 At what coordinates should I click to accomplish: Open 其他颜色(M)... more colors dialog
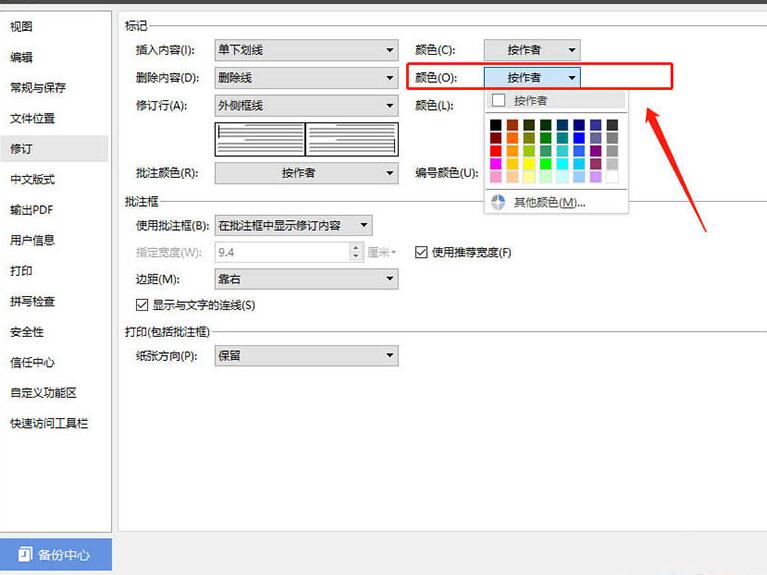tap(556, 202)
